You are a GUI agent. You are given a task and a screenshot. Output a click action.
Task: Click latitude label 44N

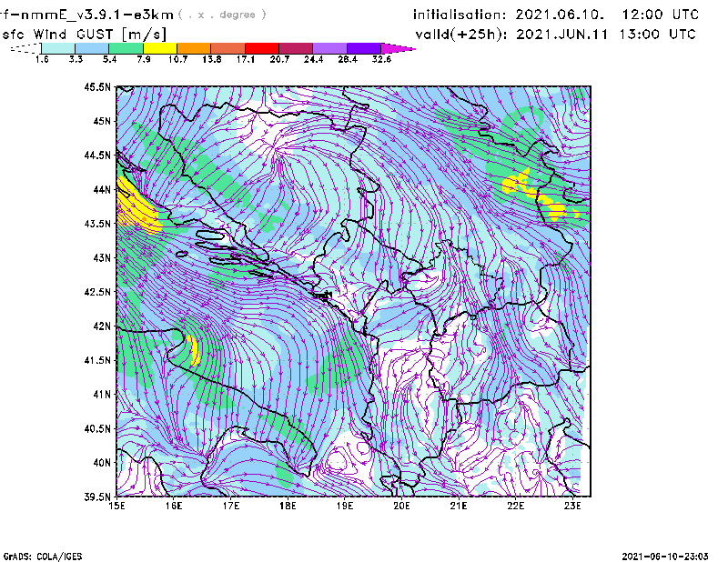(102, 189)
